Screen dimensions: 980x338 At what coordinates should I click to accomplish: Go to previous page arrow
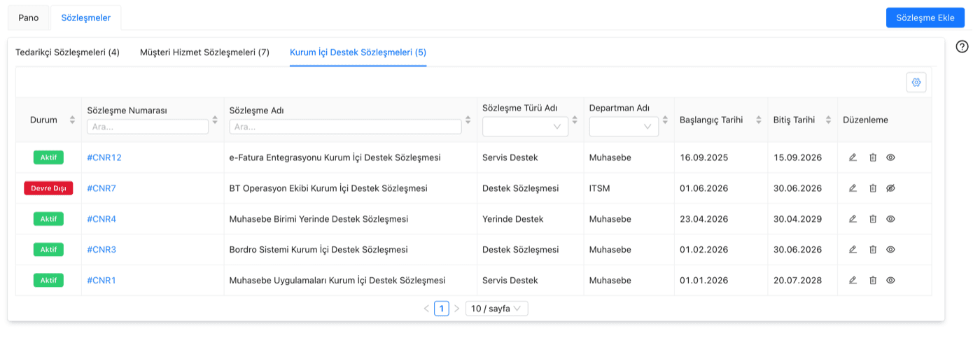coord(426,309)
